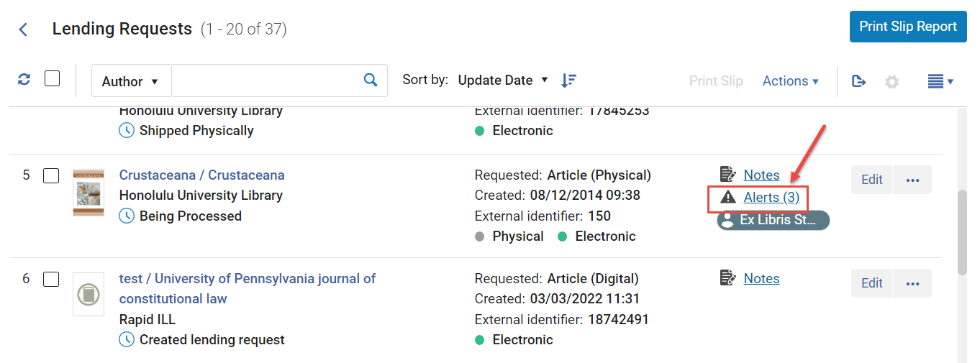The width and height of the screenshot is (980, 363).
Task: Click the export list icon
Action: (858, 81)
